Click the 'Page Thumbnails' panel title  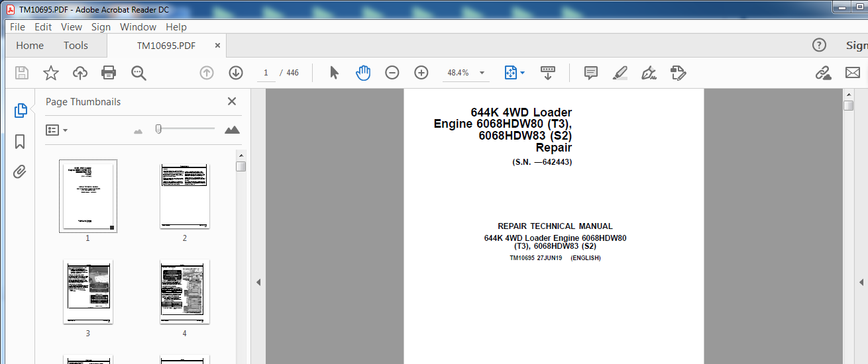(x=83, y=102)
